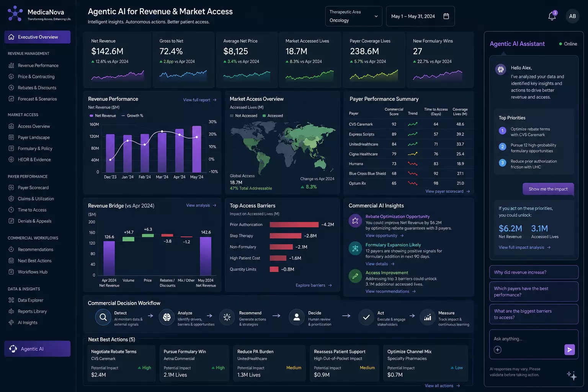Click the Measure bar chart workflow icon
Screen dimensions: 588x392
click(428, 317)
